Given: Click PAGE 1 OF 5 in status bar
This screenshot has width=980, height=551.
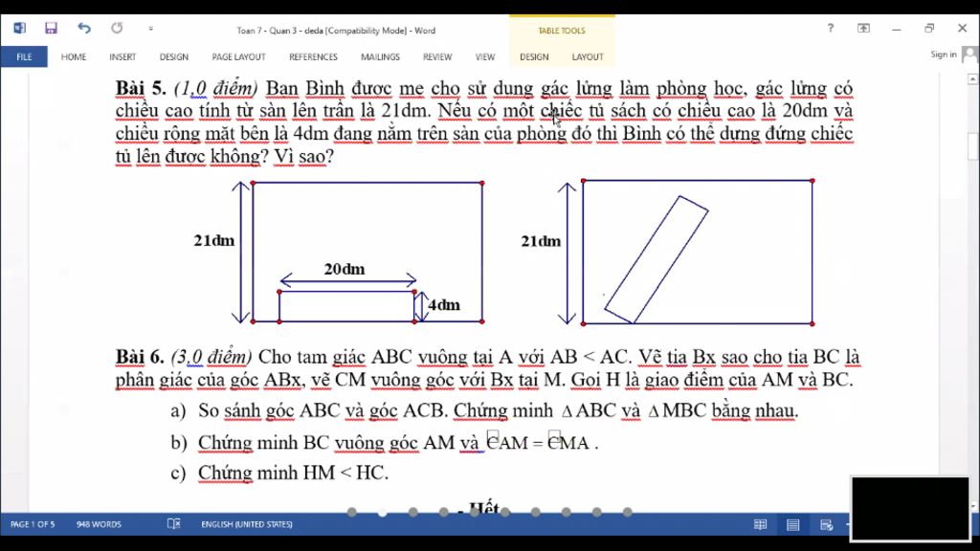Looking at the screenshot, I should click(x=33, y=524).
